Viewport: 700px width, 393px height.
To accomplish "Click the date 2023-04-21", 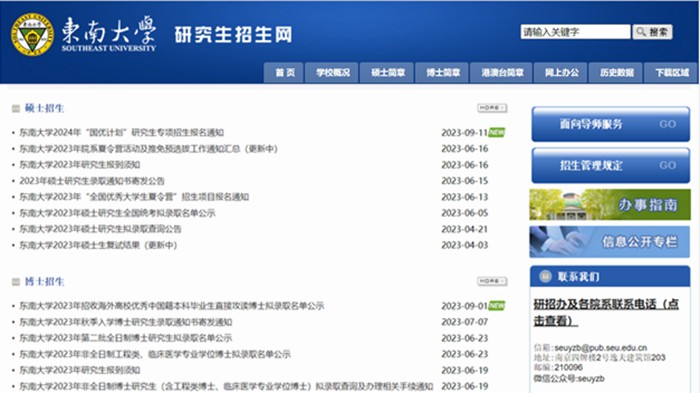I will [x=464, y=229].
